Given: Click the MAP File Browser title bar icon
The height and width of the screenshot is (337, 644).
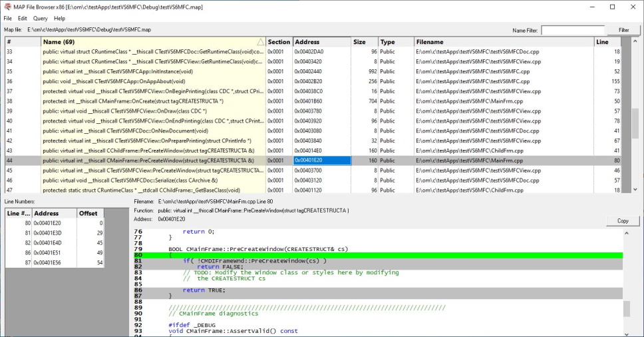Looking at the screenshot, I should [x=7, y=7].
